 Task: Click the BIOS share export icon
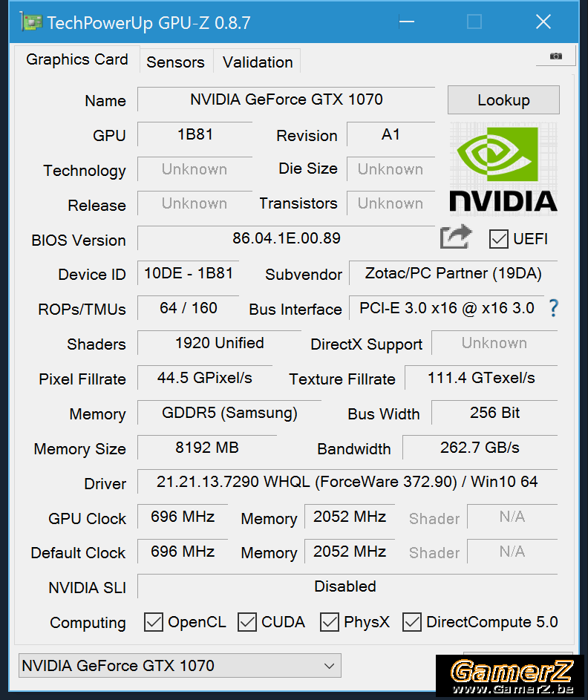(456, 238)
